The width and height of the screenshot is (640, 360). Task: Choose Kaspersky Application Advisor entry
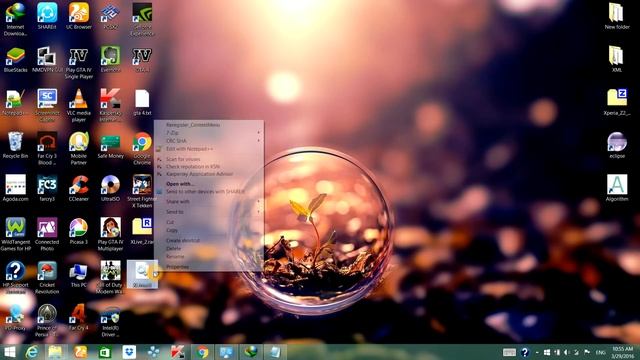(x=209, y=174)
